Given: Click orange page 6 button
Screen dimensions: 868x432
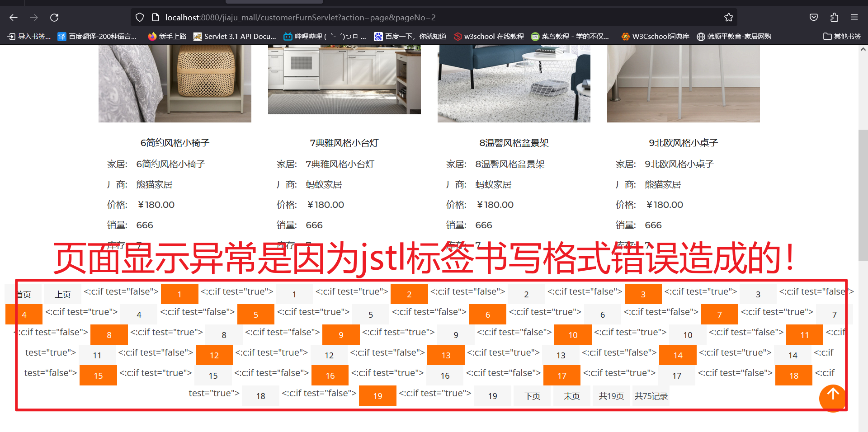Looking at the screenshot, I should coord(488,315).
